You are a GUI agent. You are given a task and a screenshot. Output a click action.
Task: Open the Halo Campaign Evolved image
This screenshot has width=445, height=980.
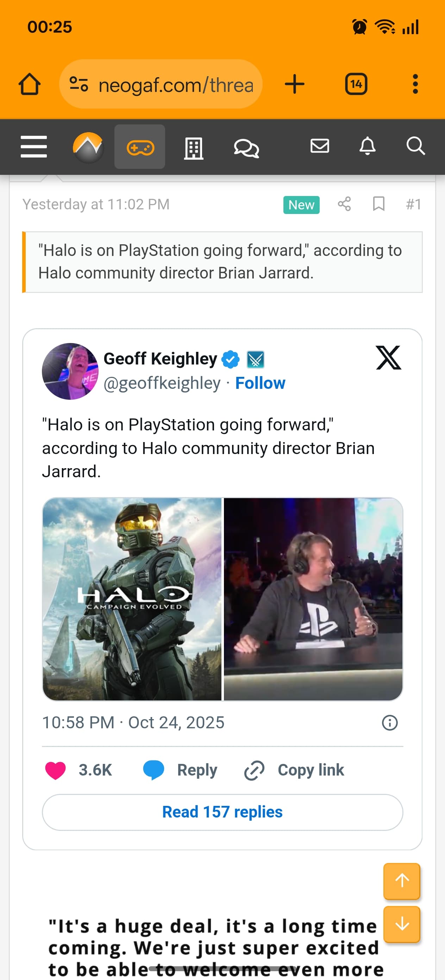click(x=132, y=599)
